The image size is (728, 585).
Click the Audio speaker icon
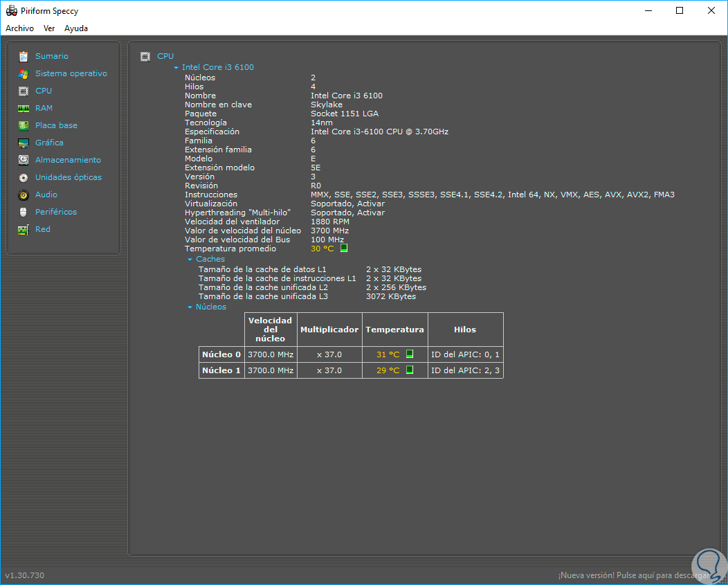pyautogui.click(x=24, y=195)
